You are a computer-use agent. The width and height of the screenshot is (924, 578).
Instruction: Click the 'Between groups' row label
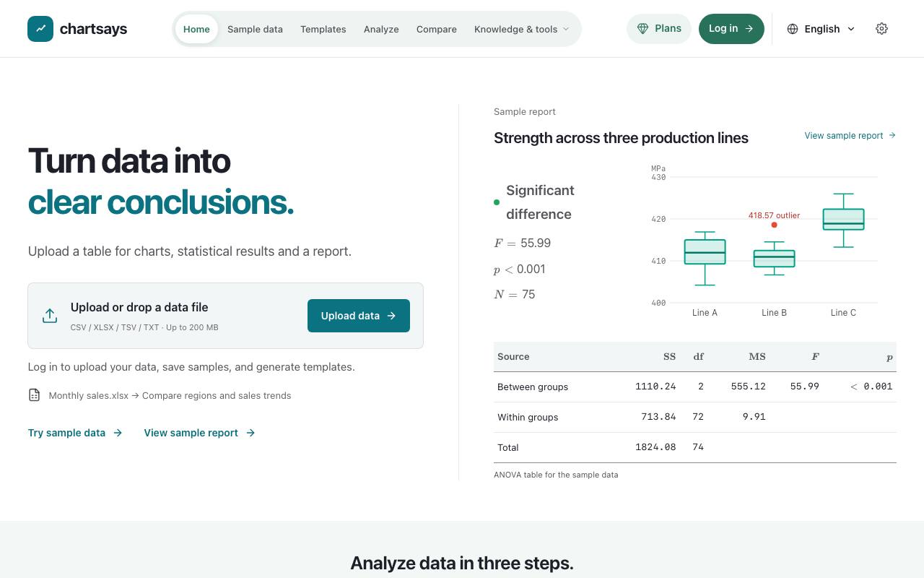(533, 387)
